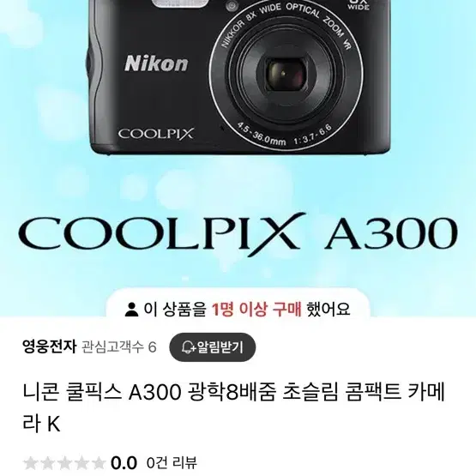The height and width of the screenshot is (476, 476).
Task: Open the 영웅전자 seller page
Action: (49, 346)
